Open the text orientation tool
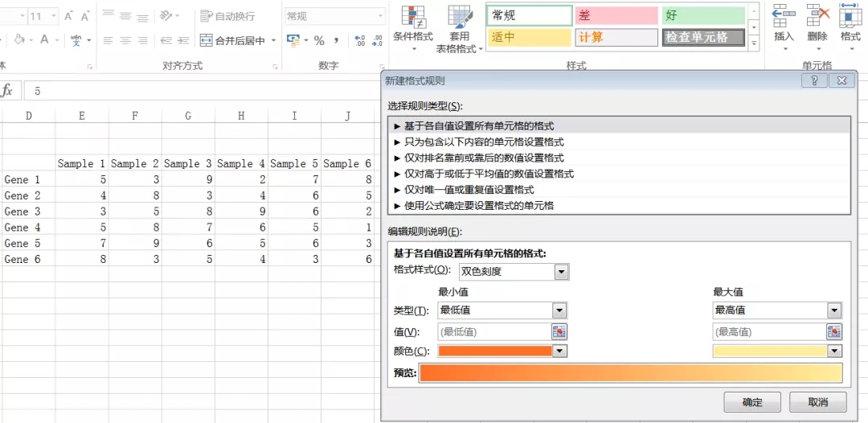The image size is (868, 423). click(166, 16)
